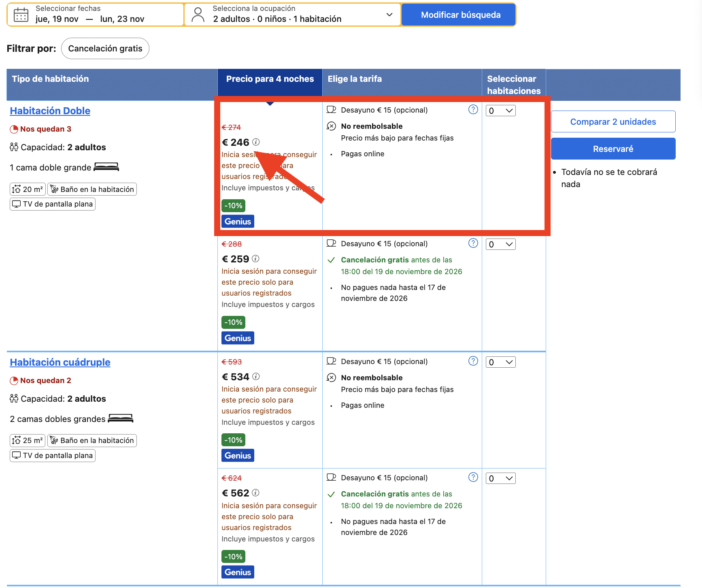Click 'Nos quedan 3' availability text
The height and width of the screenshot is (588, 702).
pos(46,129)
